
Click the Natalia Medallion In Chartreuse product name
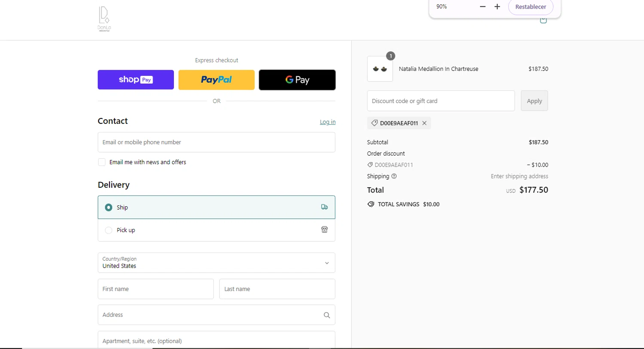point(438,69)
